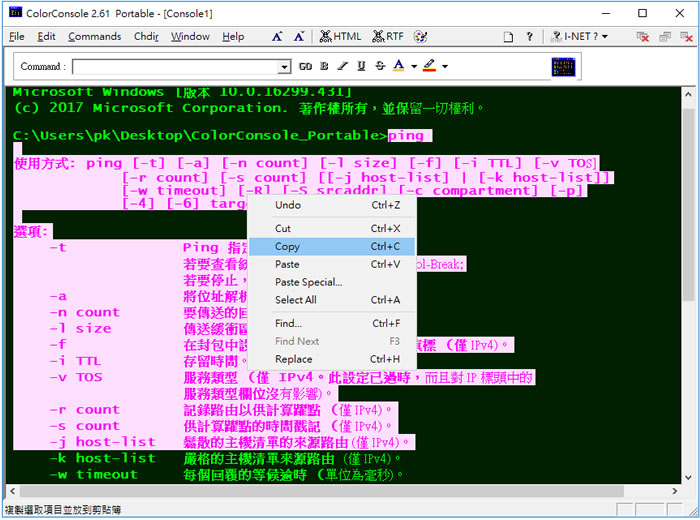Open the Edit menu
The height and width of the screenshot is (520, 700).
(x=46, y=37)
